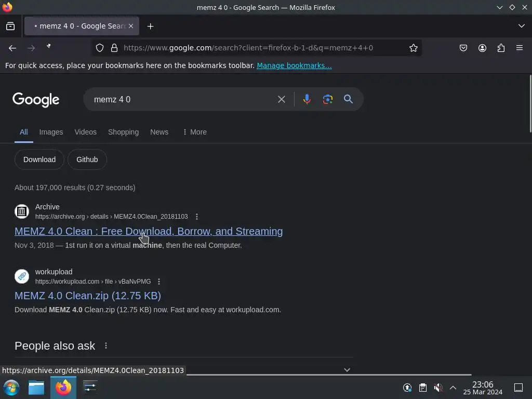The image size is (532, 399).
Task: Click the Google logo
Action: coord(36,100)
